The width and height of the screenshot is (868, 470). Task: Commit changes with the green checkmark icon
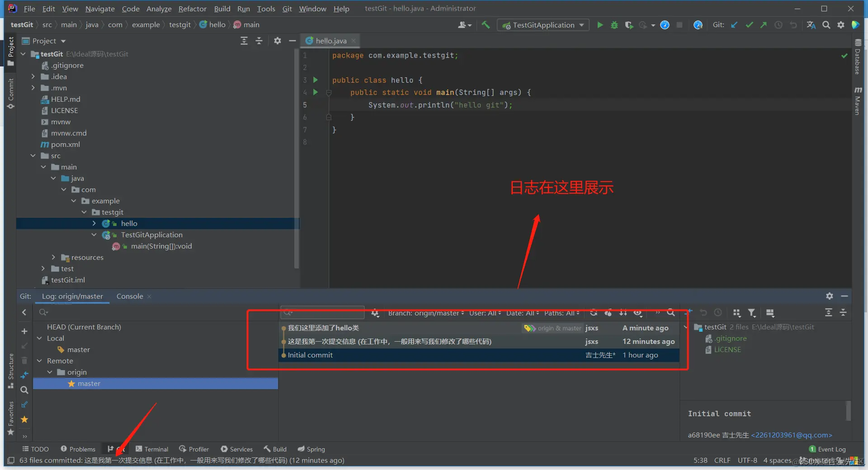coord(749,25)
